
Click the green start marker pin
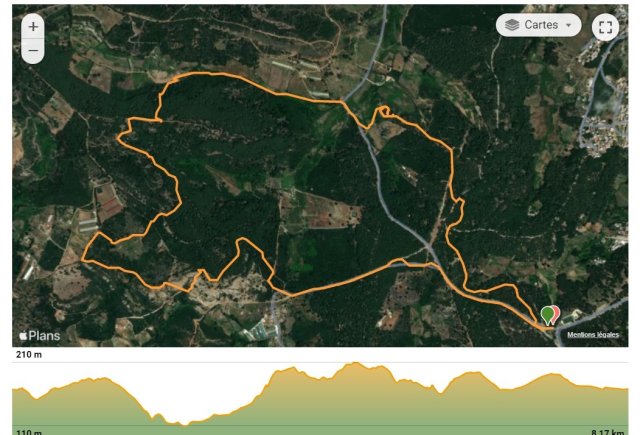point(547,316)
